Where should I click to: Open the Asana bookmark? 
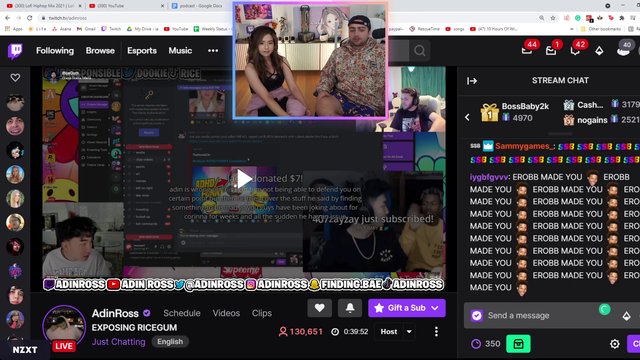[x=62, y=29]
